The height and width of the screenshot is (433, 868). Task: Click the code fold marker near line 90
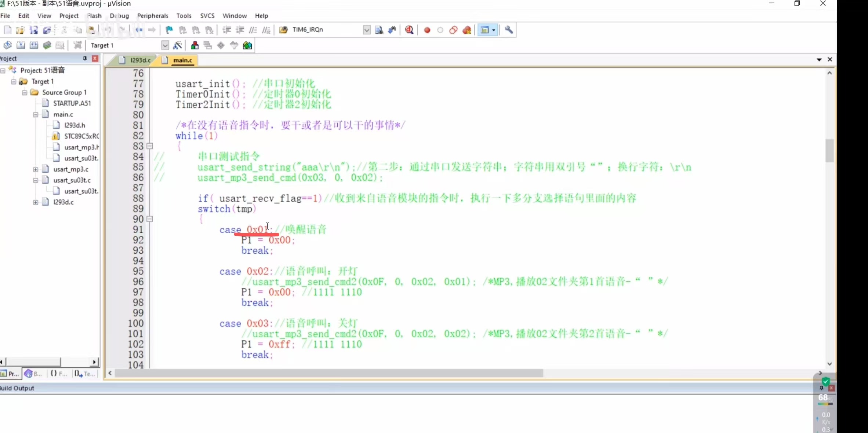click(x=150, y=219)
